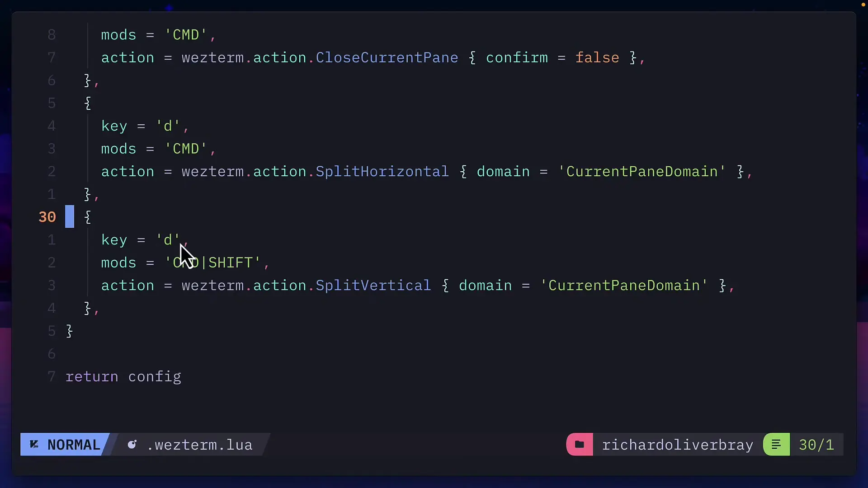Click the blue cursor block on line 30
This screenshot has height=488, width=868.
click(x=70, y=217)
